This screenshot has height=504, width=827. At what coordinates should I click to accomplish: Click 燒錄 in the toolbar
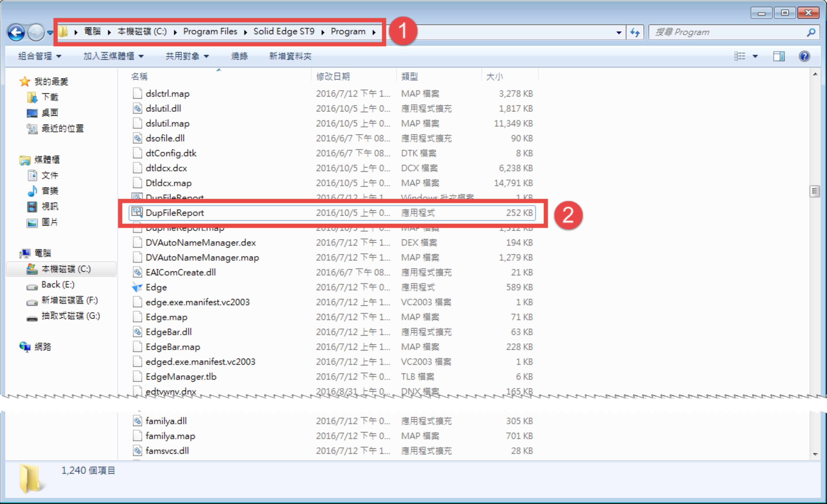click(x=239, y=56)
